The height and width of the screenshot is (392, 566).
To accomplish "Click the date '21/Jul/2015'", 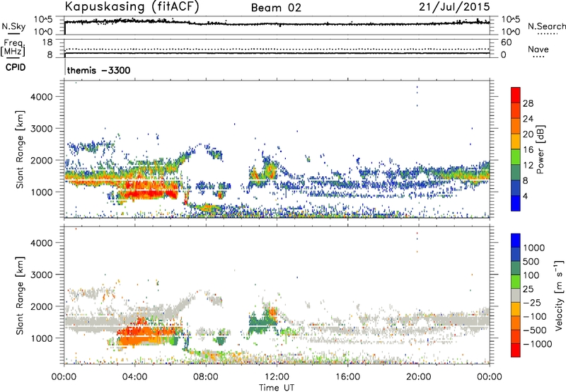I will coord(454,7).
